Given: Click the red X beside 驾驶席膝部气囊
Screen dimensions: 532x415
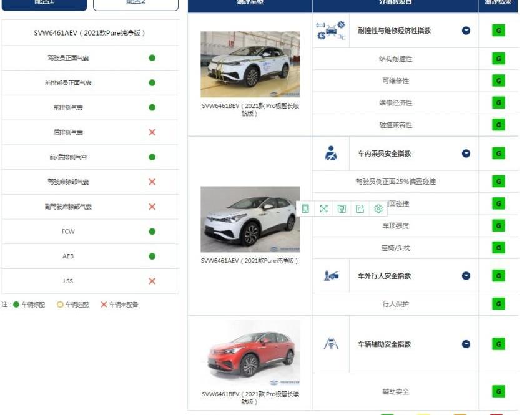Looking at the screenshot, I should pos(152,182).
